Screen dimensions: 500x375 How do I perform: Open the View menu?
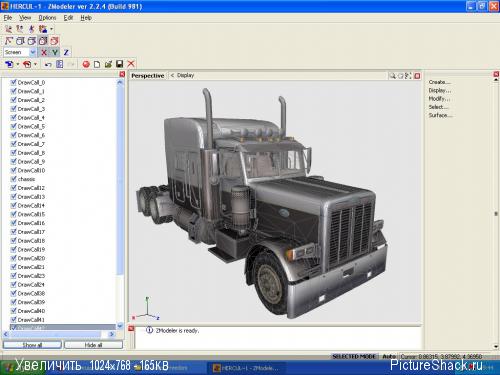(25, 18)
